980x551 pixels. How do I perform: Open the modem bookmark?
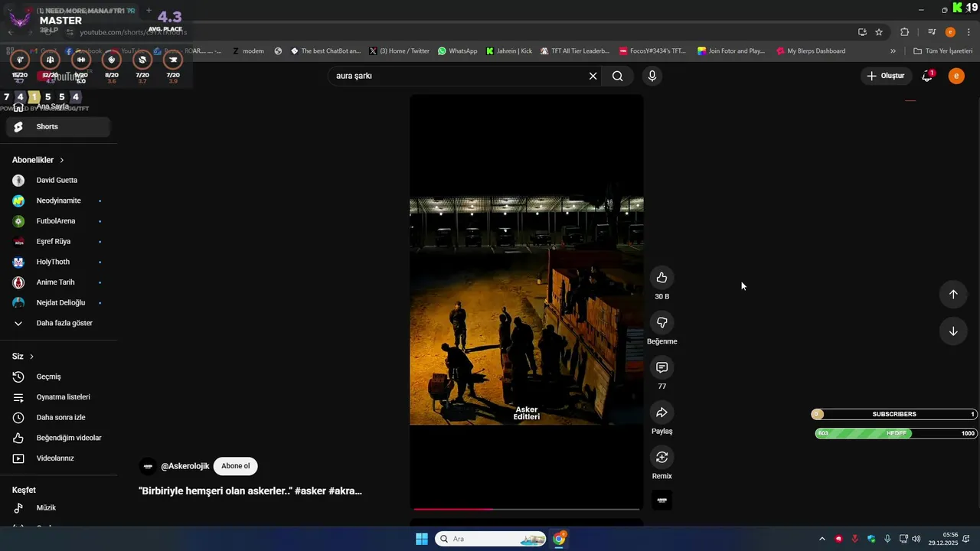pyautogui.click(x=248, y=51)
